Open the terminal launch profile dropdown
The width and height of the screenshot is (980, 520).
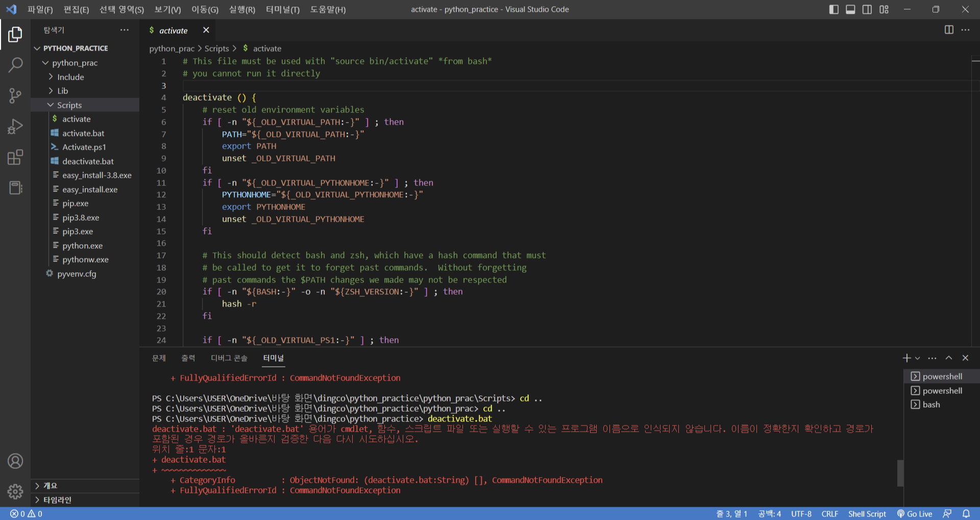(x=917, y=358)
